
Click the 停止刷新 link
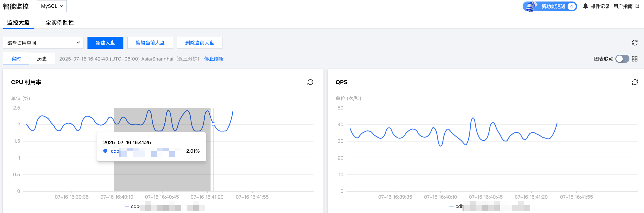pos(214,59)
